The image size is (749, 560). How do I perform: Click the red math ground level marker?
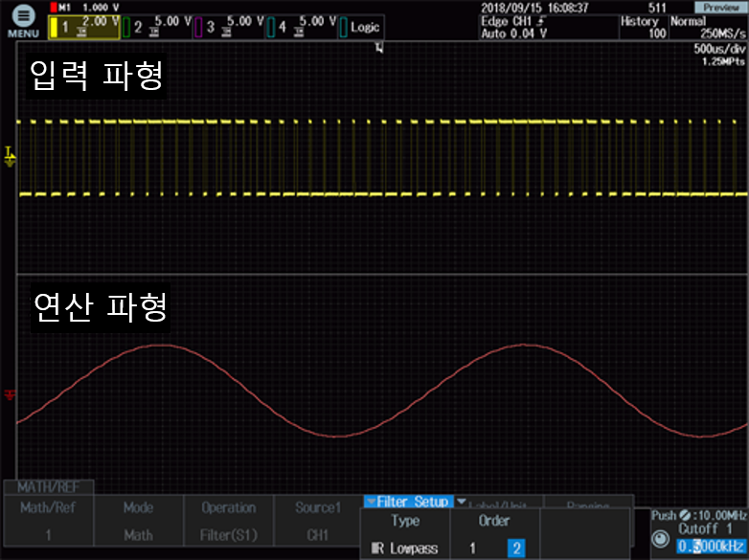10,394
